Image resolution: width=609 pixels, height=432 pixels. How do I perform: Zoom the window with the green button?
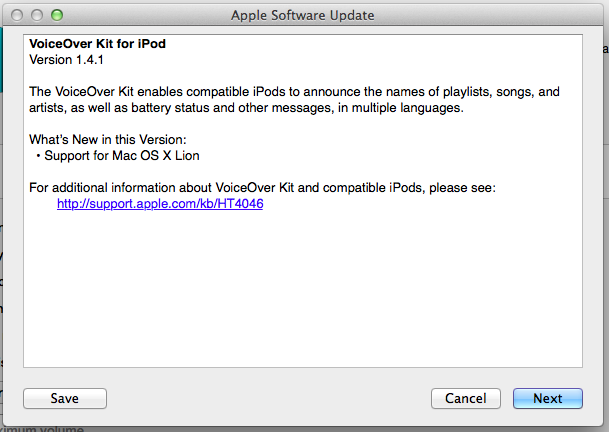[55, 15]
